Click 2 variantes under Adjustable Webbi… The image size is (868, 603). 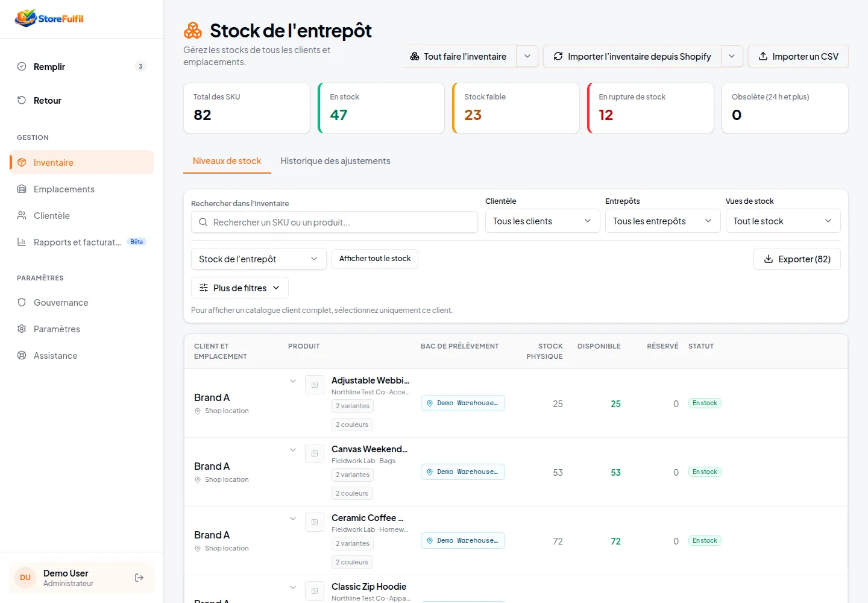click(x=353, y=406)
